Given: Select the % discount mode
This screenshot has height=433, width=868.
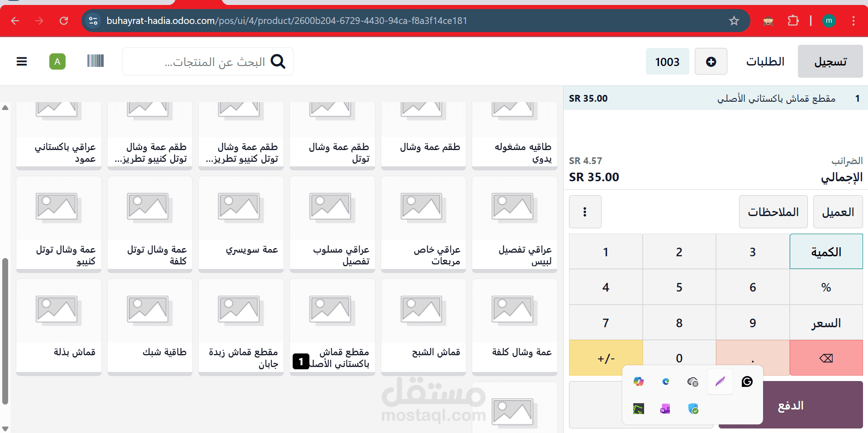Looking at the screenshot, I should click(x=826, y=287).
